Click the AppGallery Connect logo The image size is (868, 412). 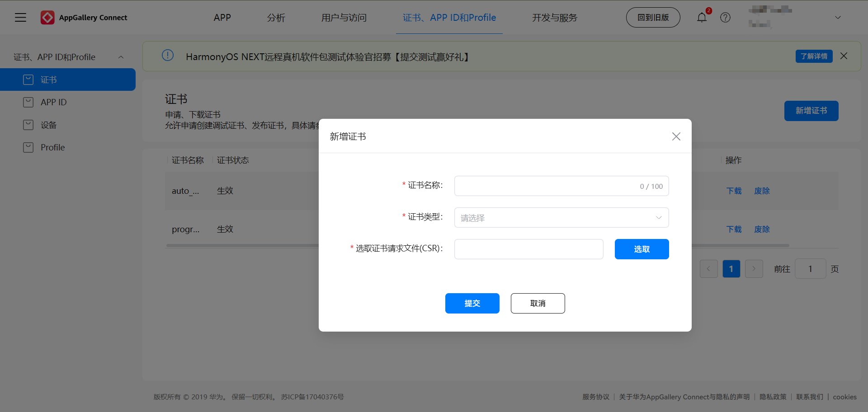84,18
